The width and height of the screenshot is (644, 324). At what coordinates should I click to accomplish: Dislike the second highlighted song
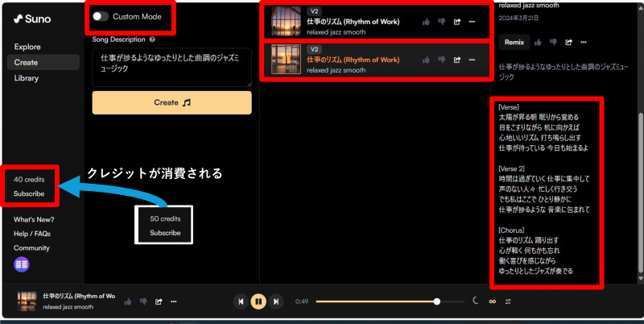point(441,60)
